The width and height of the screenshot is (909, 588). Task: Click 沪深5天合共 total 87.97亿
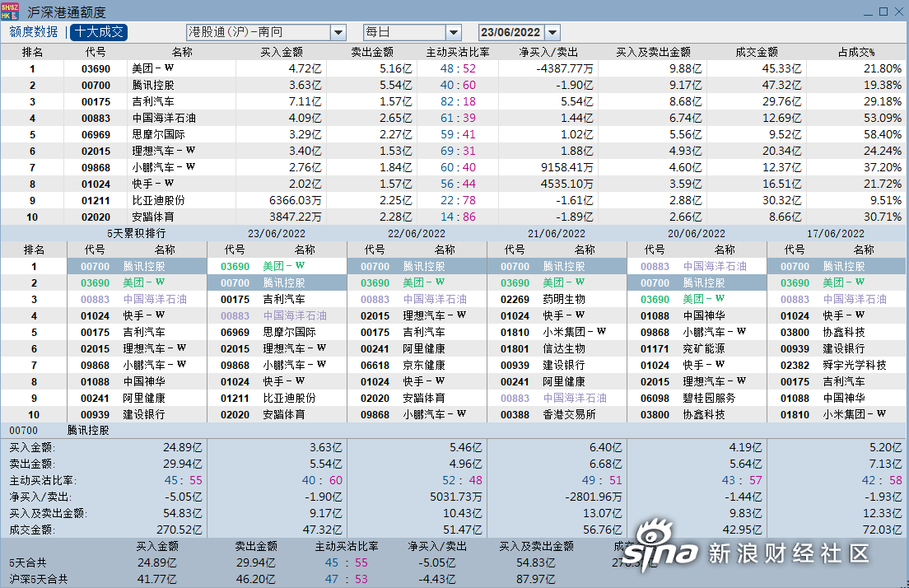click(x=536, y=579)
